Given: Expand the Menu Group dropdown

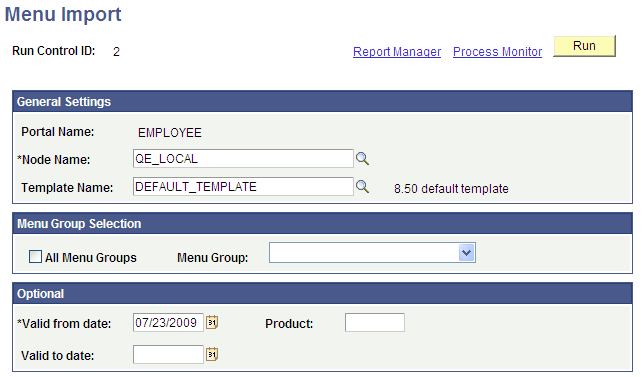Looking at the screenshot, I should (x=466, y=253).
